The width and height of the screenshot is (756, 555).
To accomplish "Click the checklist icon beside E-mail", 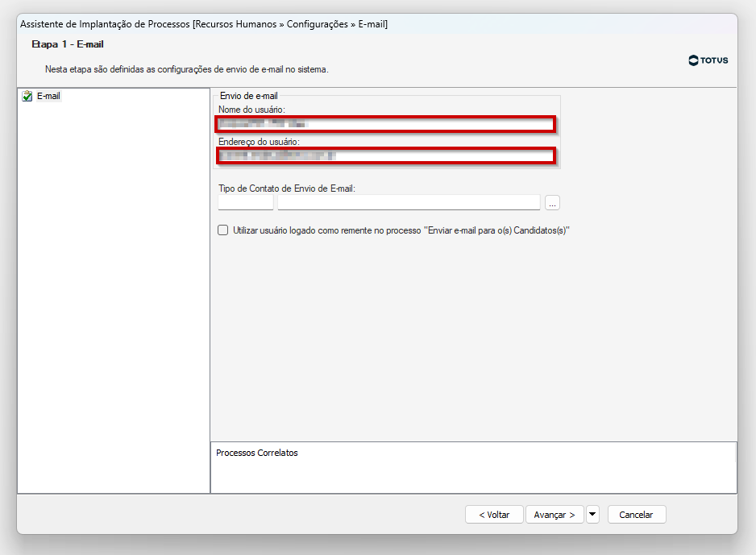I will point(27,96).
